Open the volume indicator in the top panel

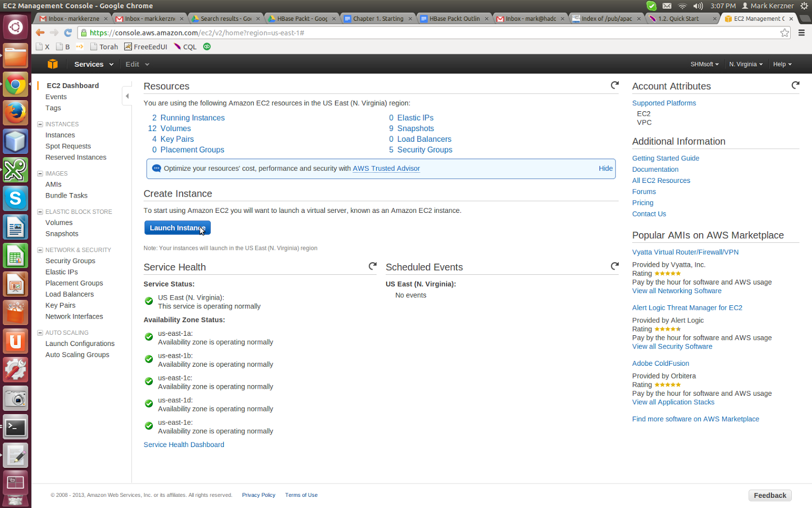698,6
